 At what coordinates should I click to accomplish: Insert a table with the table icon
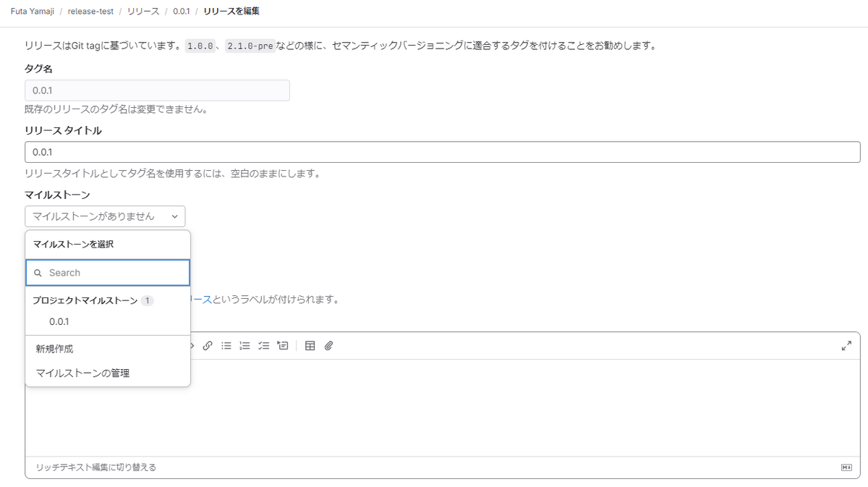click(x=310, y=346)
